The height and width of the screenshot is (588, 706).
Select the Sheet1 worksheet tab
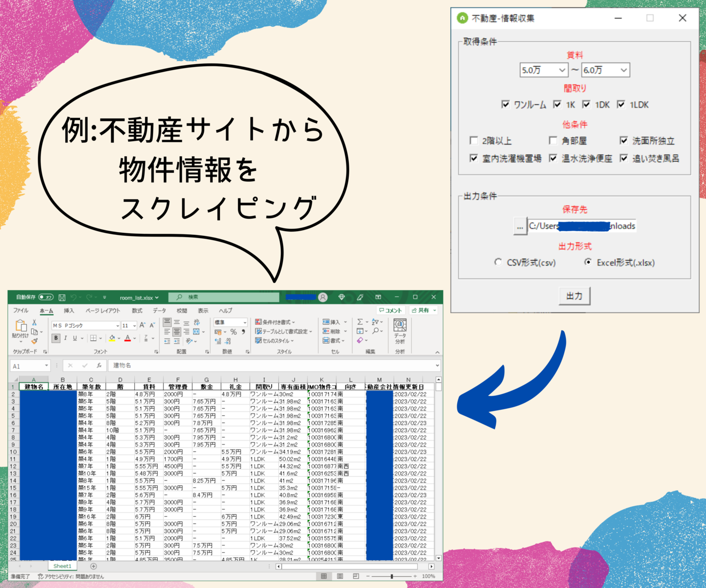(62, 566)
